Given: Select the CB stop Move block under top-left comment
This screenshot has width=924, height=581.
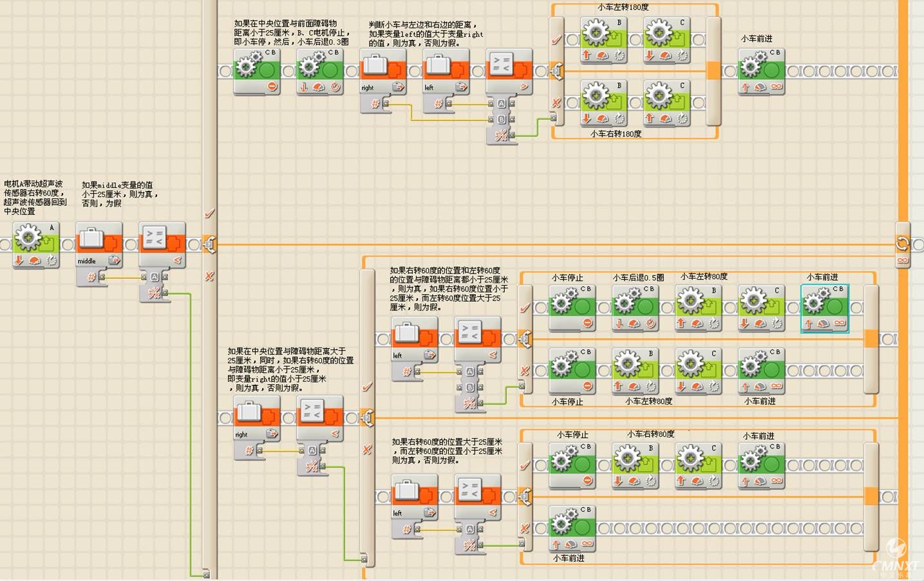Looking at the screenshot, I should pyautogui.click(x=257, y=71).
